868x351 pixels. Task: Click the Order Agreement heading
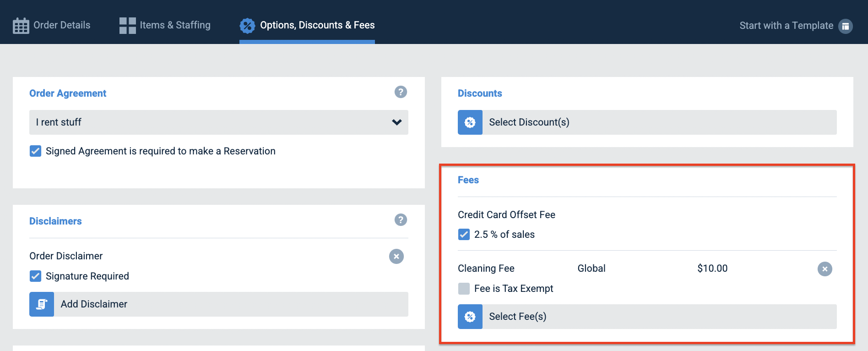point(68,93)
